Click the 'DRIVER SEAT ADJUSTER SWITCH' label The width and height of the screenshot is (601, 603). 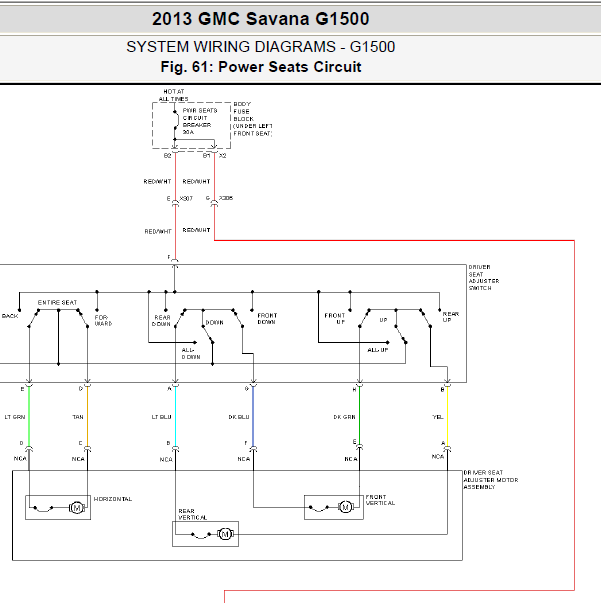click(484, 277)
